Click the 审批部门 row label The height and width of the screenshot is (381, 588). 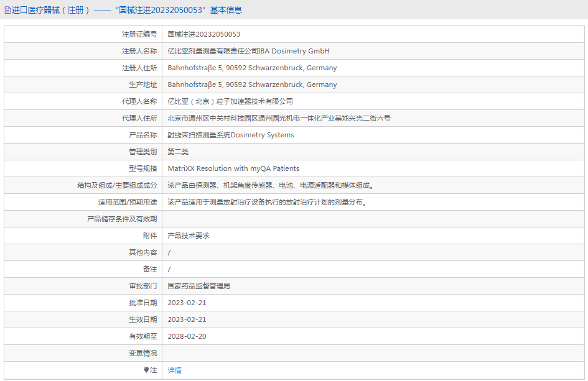pyautogui.click(x=143, y=287)
